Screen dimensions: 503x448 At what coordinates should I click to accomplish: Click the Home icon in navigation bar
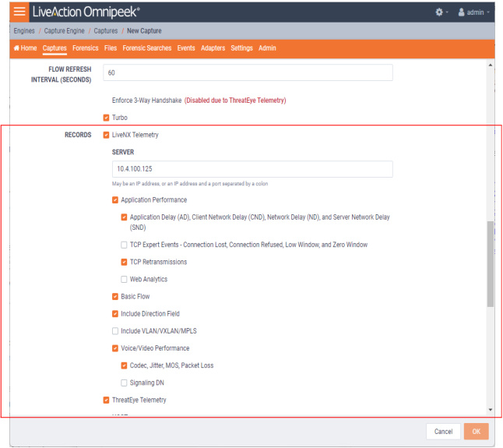16,48
